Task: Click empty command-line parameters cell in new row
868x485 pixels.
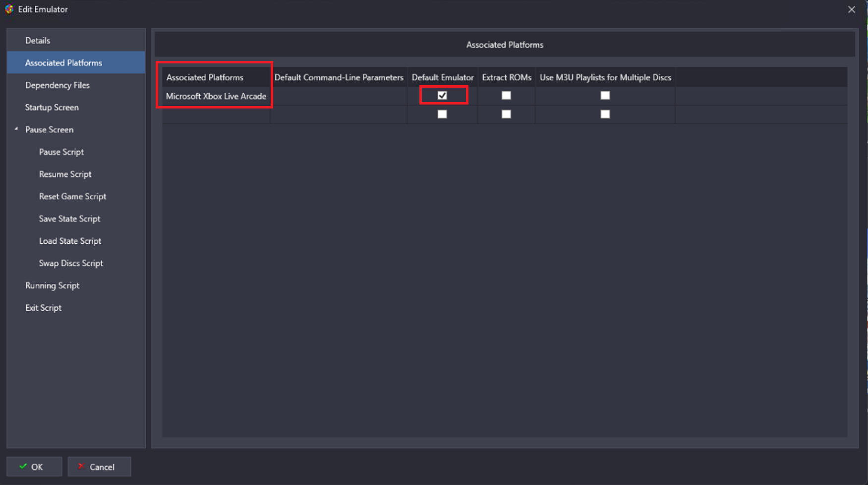Action: 339,114
